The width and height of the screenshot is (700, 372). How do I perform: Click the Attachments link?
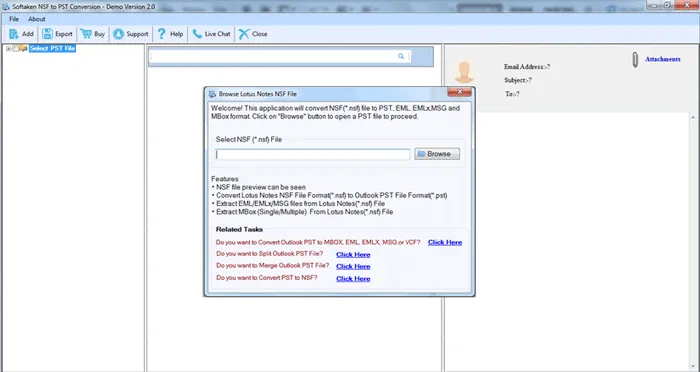point(663,59)
